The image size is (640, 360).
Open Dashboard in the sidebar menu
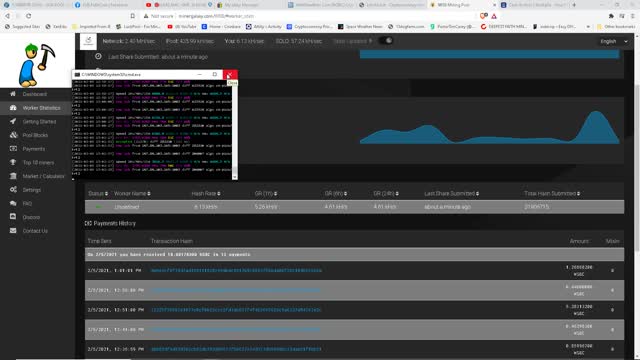[35, 94]
